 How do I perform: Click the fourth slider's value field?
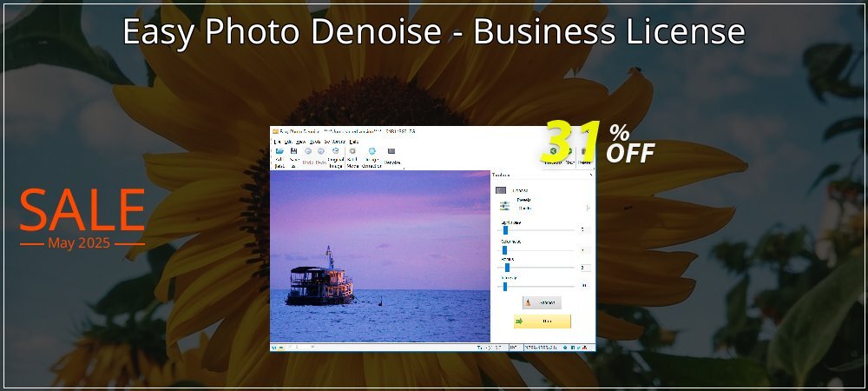pyautogui.click(x=584, y=286)
